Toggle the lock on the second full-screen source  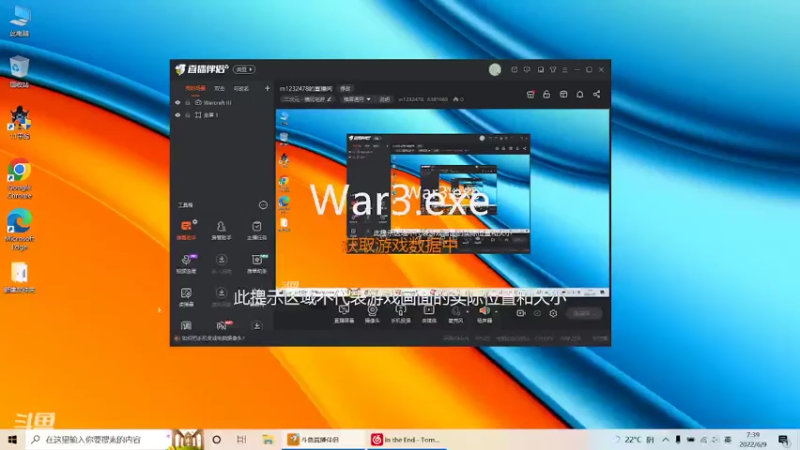click(188, 115)
